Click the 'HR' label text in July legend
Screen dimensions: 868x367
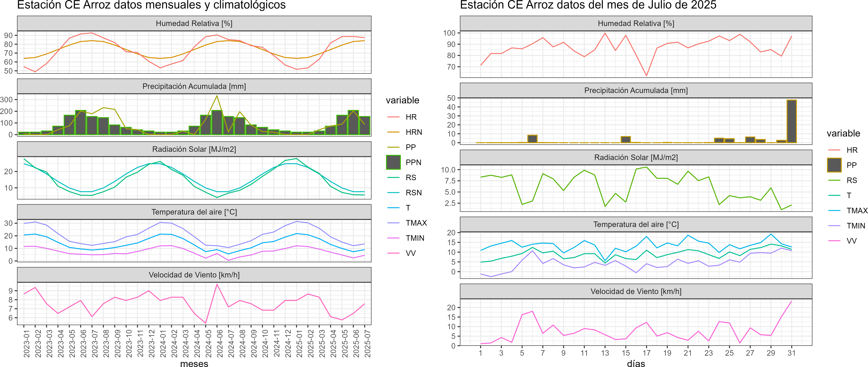click(852, 150)
